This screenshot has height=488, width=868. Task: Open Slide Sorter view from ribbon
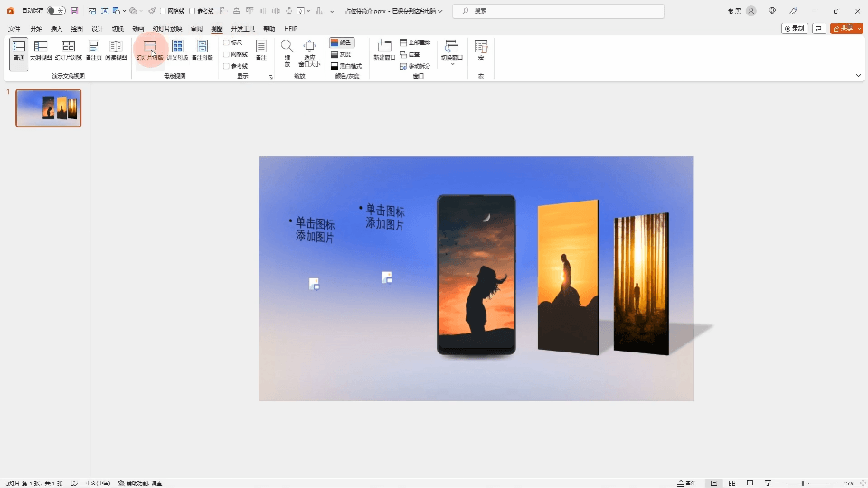click(x=68, y=51)
